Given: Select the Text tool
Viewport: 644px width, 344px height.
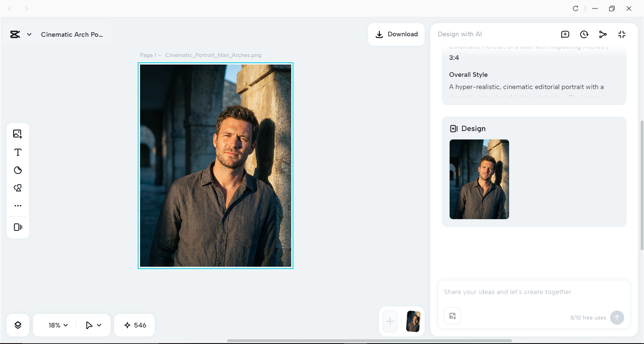Looking at the screenshot, I should pos(18,152).
